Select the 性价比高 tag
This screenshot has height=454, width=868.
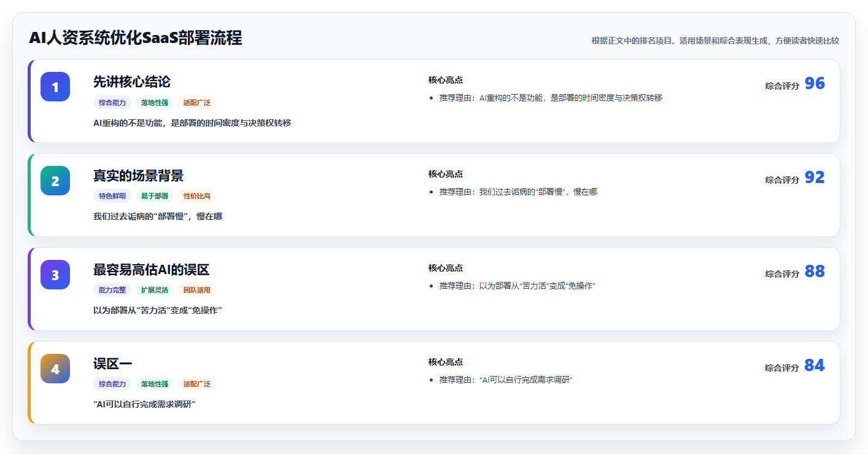[197, 197]
